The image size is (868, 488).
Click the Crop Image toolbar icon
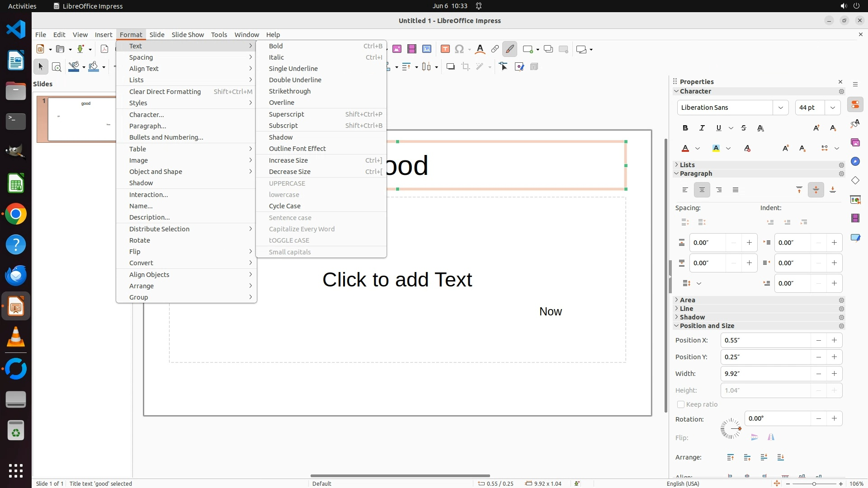(x=465, y=67)
